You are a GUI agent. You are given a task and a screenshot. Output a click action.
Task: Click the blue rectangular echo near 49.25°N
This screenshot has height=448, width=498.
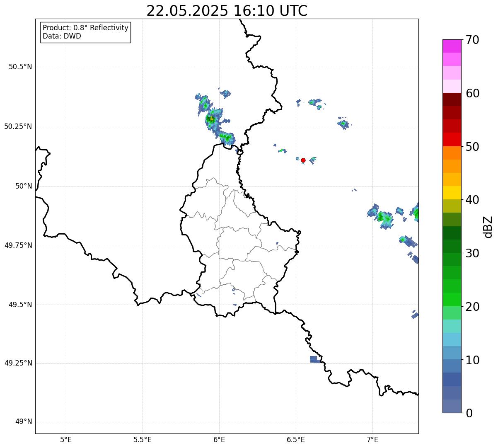point(315,359)
